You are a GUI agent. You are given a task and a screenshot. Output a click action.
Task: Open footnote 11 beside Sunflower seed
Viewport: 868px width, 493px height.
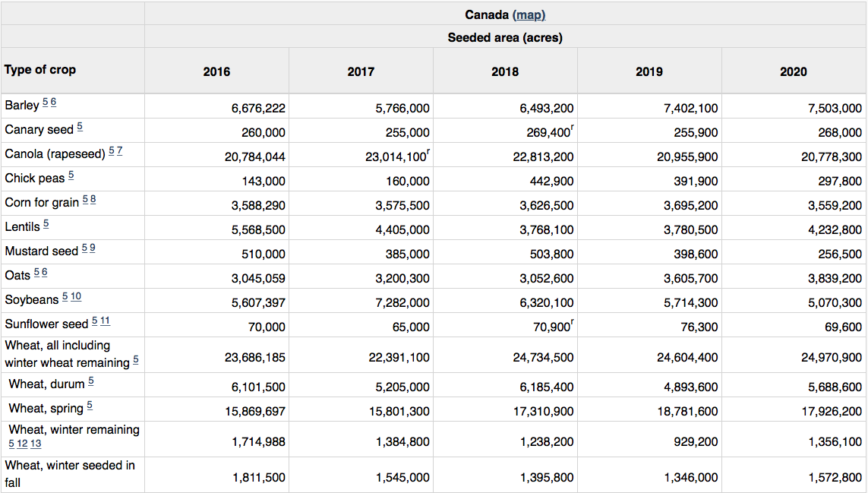[106, 321]
